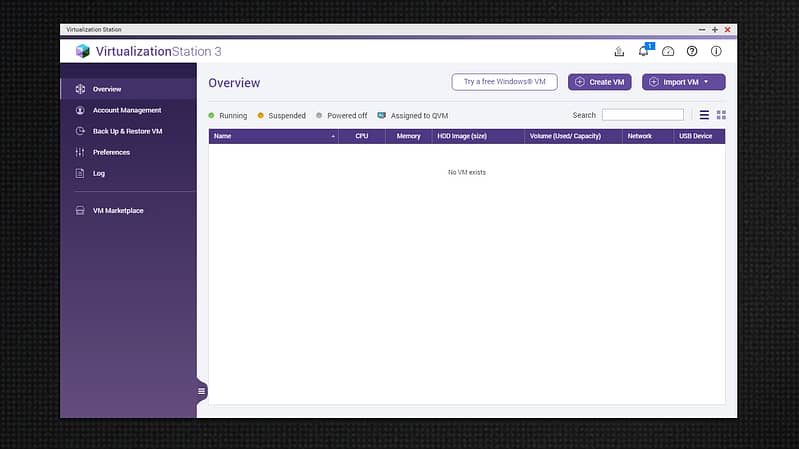Click the plus icon on Create VM
799x449 pixels.
click(580, 82)
